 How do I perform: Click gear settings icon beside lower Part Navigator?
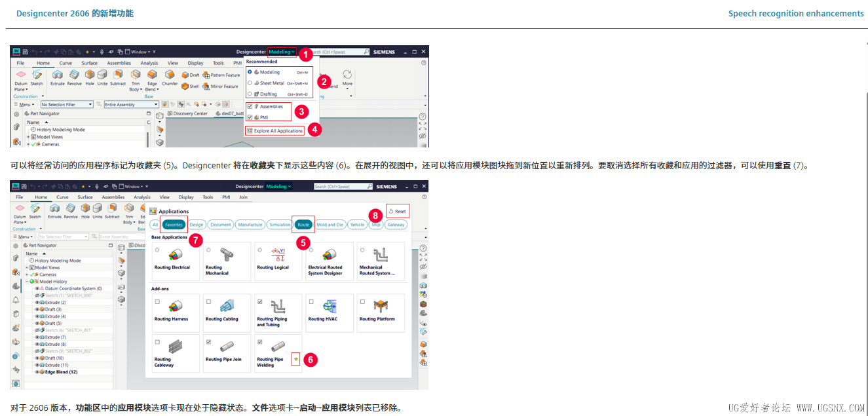pyautogui.click(x=16, y=245)
